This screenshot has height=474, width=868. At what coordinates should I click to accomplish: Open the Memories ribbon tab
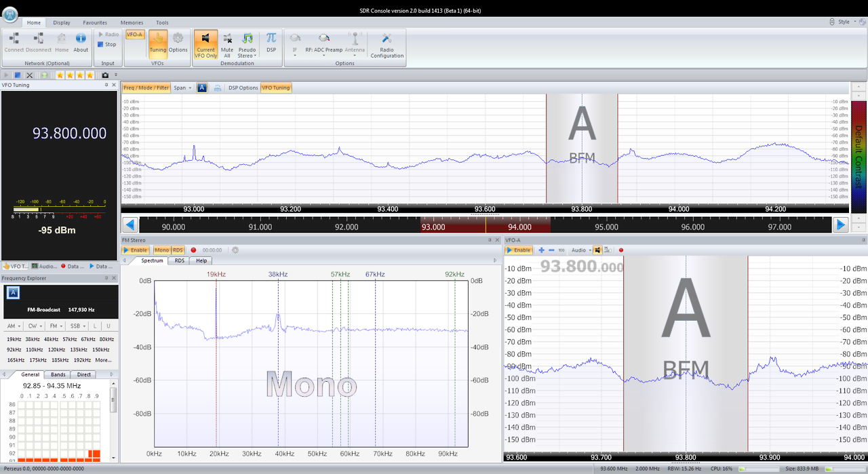[132, 22]
